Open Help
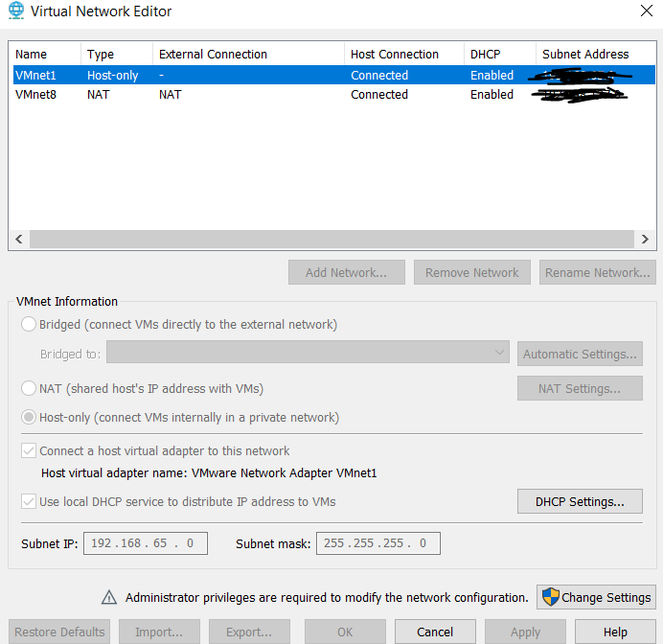 click(615, 632)
